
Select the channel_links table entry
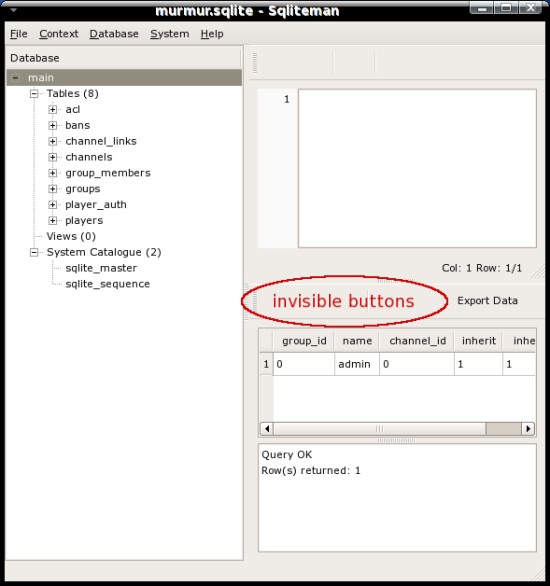[101, 141]
